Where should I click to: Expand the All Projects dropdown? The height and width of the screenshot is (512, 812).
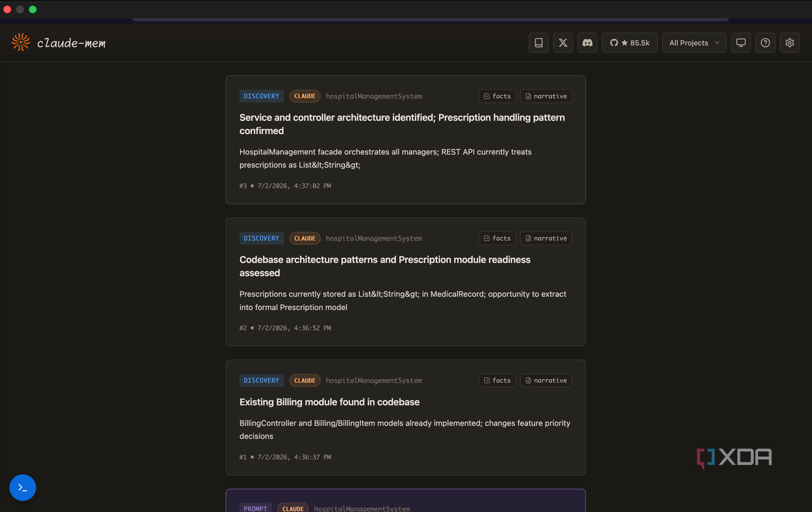point(694,43)
